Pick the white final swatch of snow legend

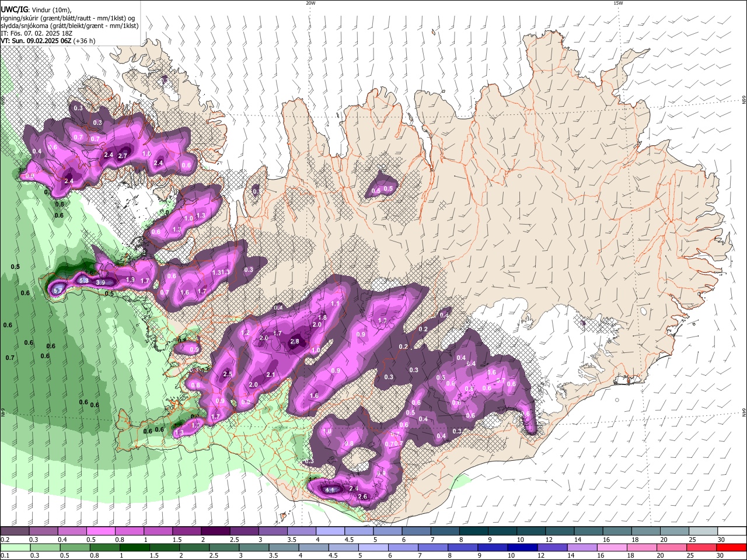[x=731, y=531]
